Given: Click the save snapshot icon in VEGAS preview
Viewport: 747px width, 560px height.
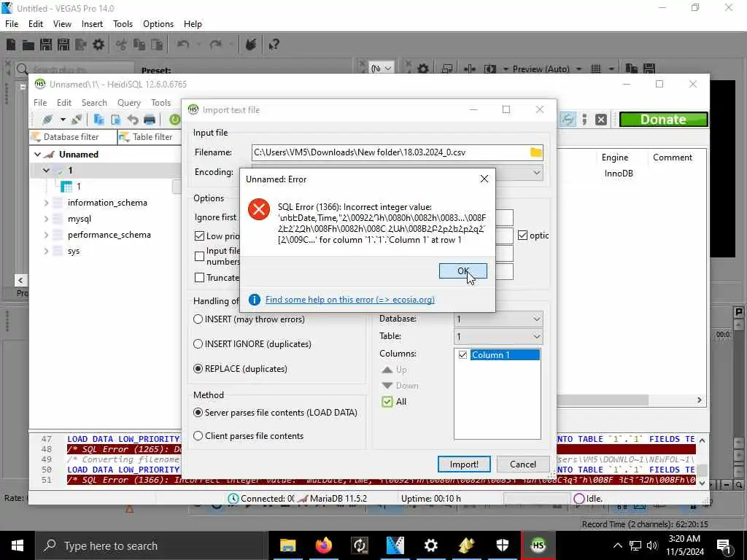Looking at the screenshot, I should tap(649, 69).
